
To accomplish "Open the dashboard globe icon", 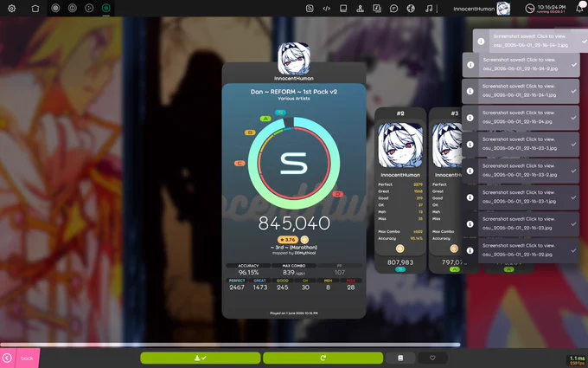I will pos(411,9).
